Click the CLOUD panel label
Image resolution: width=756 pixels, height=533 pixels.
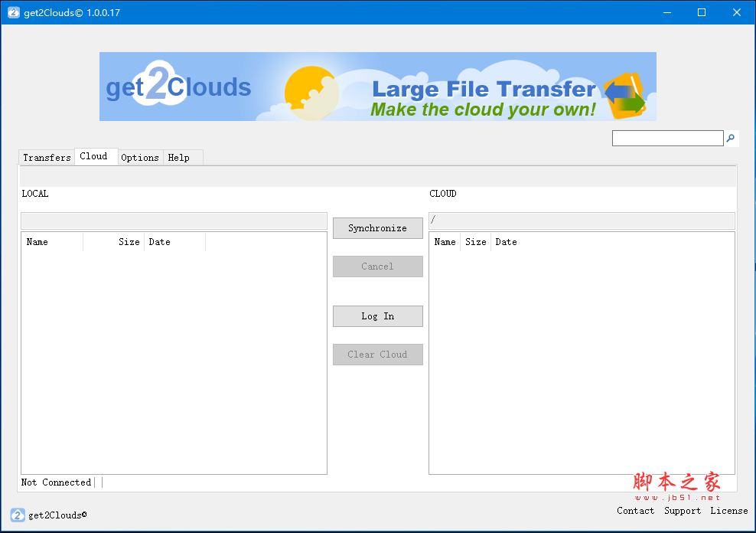tap(442, 194)
